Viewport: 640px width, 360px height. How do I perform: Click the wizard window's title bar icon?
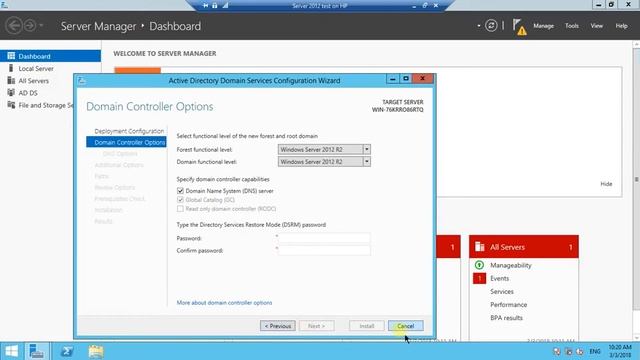[82, 80]
